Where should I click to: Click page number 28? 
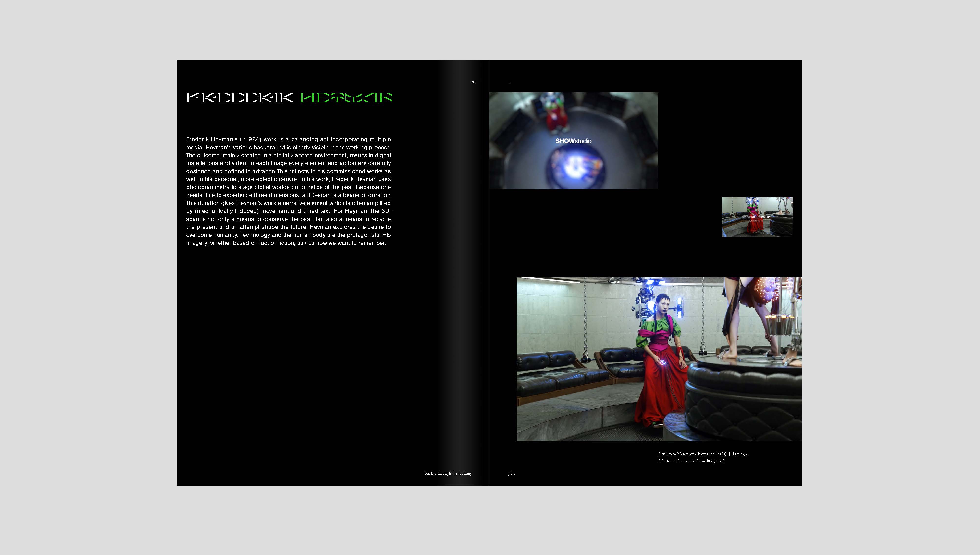[473, 82]
